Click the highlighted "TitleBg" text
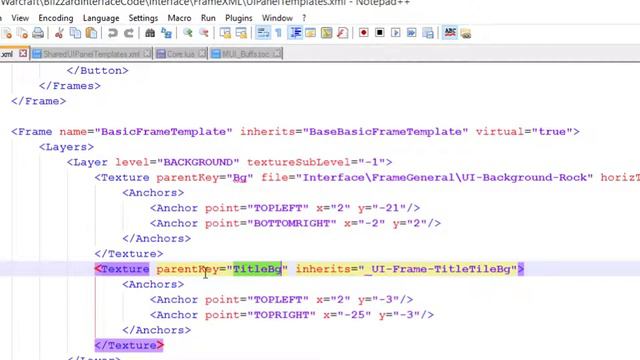 point(257,269)
